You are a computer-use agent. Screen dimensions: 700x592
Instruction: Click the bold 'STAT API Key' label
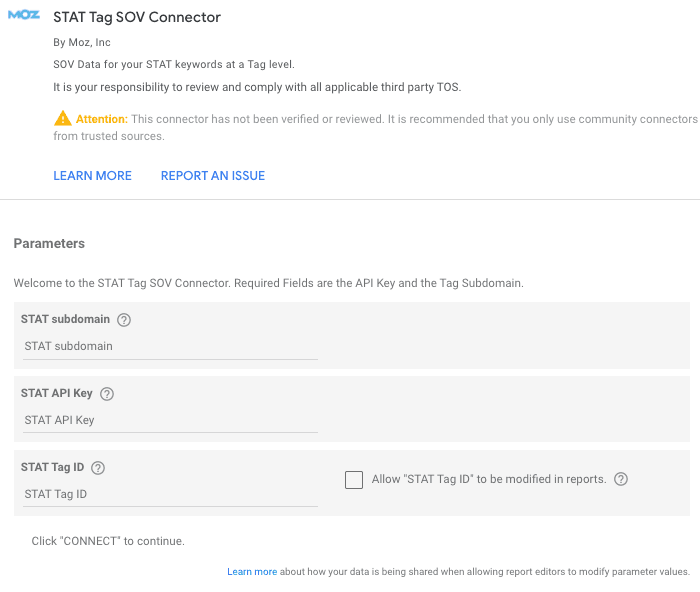point(57,394)
